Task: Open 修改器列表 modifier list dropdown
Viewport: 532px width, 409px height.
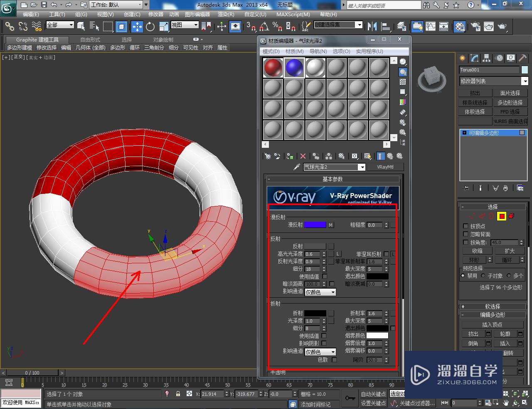Action: pyautogui.click(x=494, y=81)
